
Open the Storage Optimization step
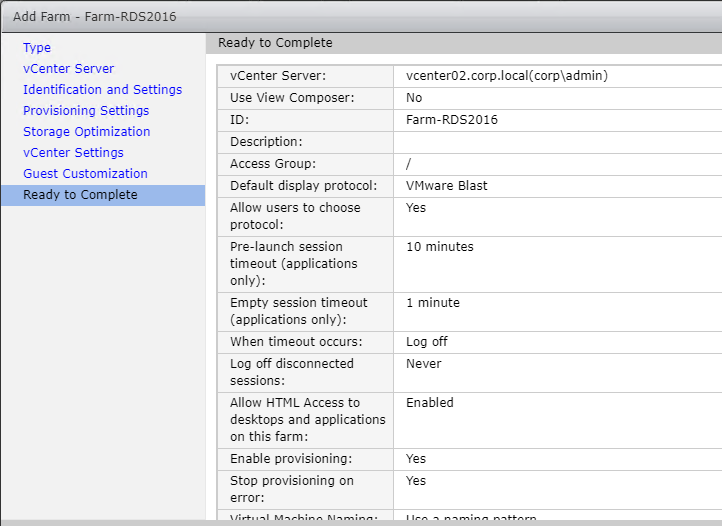click(x=87, y=132)
